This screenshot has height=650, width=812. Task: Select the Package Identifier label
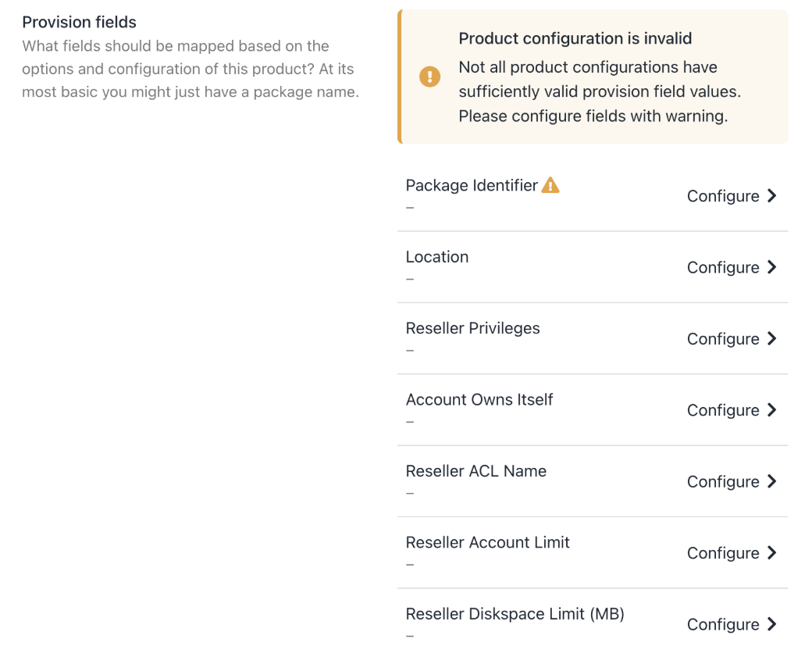472,186
